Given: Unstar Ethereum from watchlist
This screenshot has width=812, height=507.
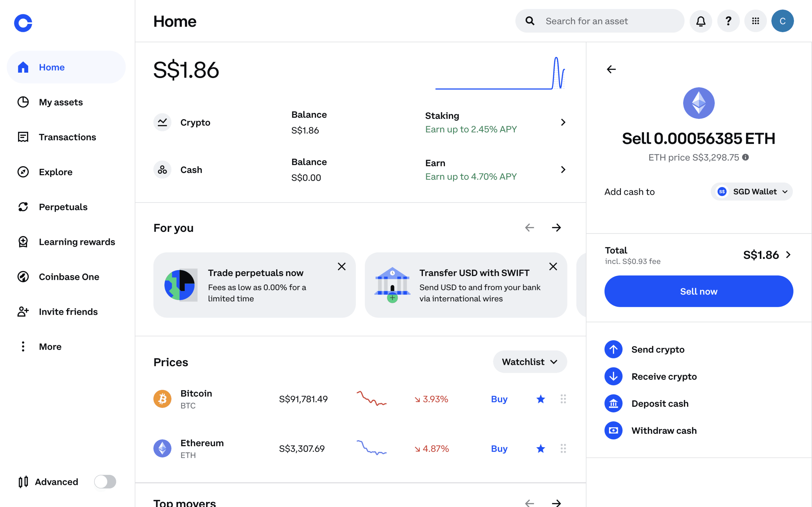Looking at the screenshot, I should 541,449.
